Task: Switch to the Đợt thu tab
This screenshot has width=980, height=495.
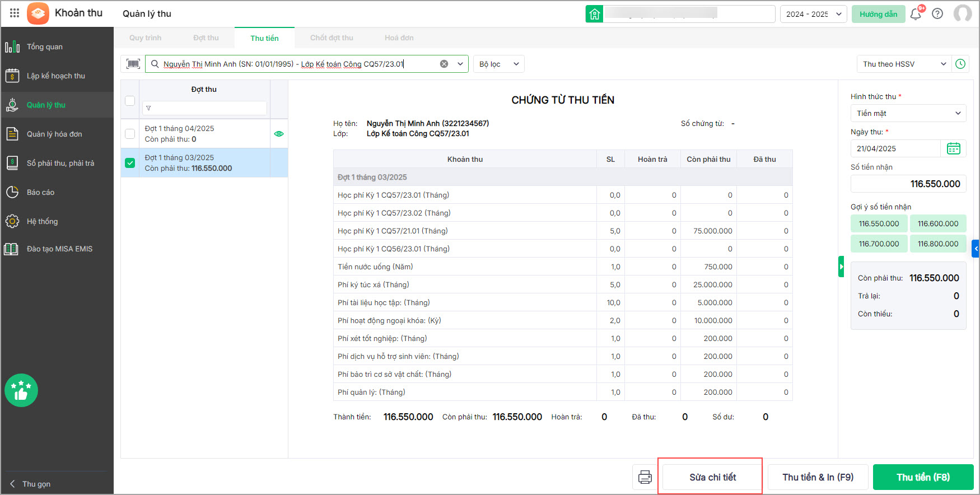Action: pyautogui.click(x=206, y=38)
